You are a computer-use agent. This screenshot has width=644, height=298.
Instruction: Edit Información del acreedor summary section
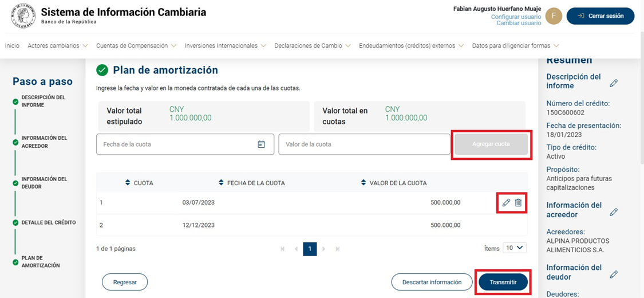pyautogui.click(x=614, y=212)
